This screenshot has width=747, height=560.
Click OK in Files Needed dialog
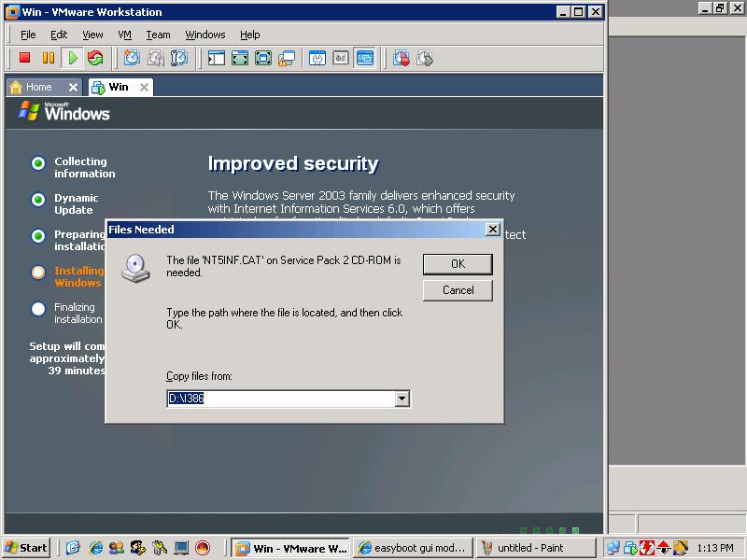point(458,264)
